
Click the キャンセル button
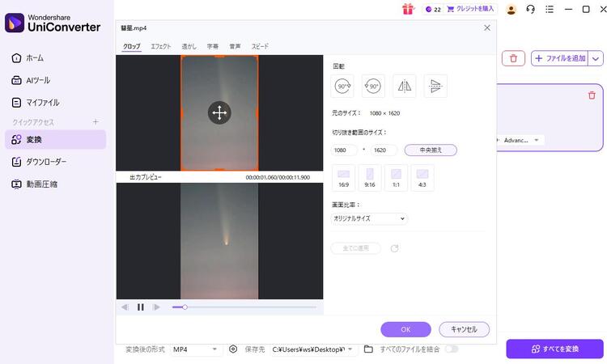(464, 329)
